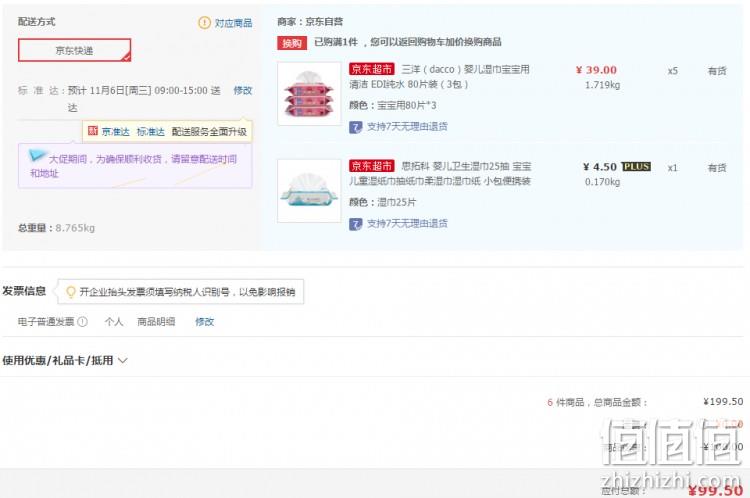The height and width of the screenshot is (498, 750).
Task: Click the total amount ¥199.50
Action: [723, 402]
